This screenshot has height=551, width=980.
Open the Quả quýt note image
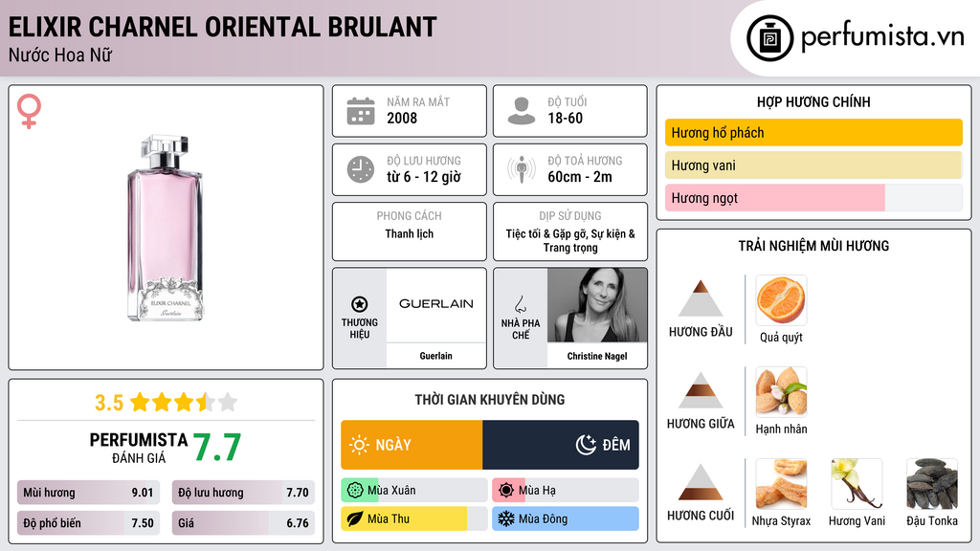click(781, 299)
